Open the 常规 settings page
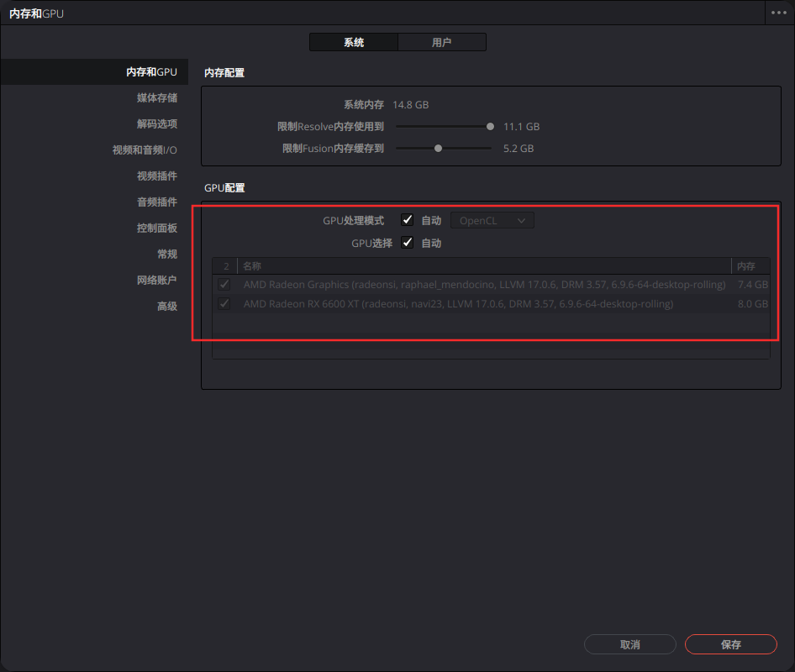 166,254
